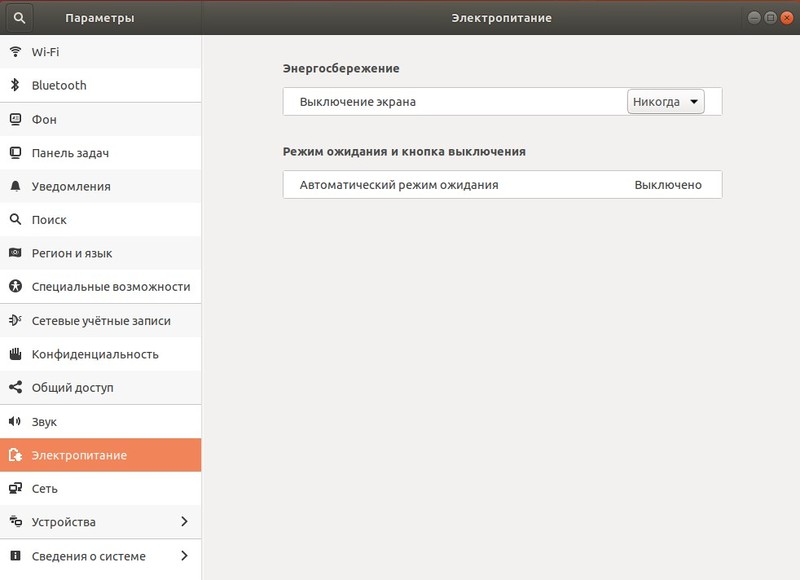This screenshot has height=580, width=800.
Task: Click the Электропитание battery icon
Action: click(x=17, y=455)
